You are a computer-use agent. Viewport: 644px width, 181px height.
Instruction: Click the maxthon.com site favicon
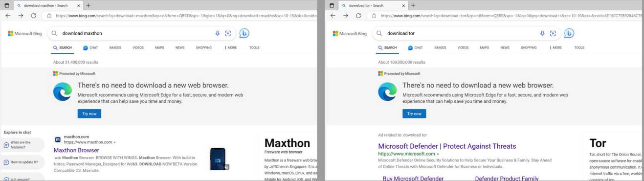(58, 139)
